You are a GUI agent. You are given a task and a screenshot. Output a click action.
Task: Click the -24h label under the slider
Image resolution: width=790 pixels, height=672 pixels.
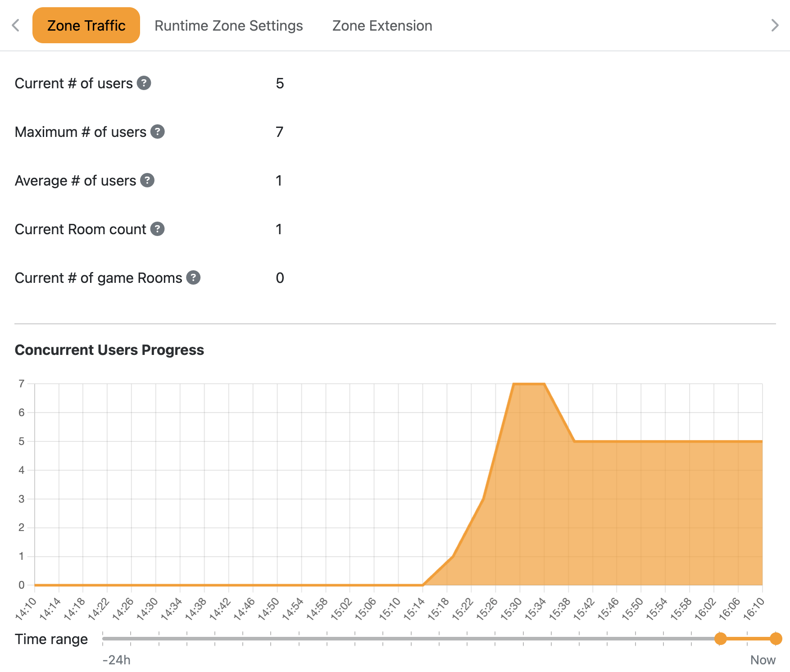(117, 660)
